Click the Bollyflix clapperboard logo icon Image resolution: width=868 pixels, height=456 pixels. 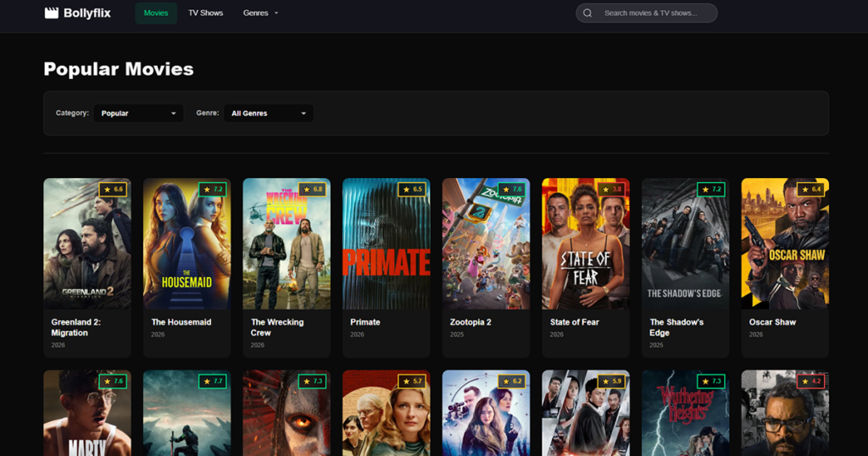tap(52, 13)
